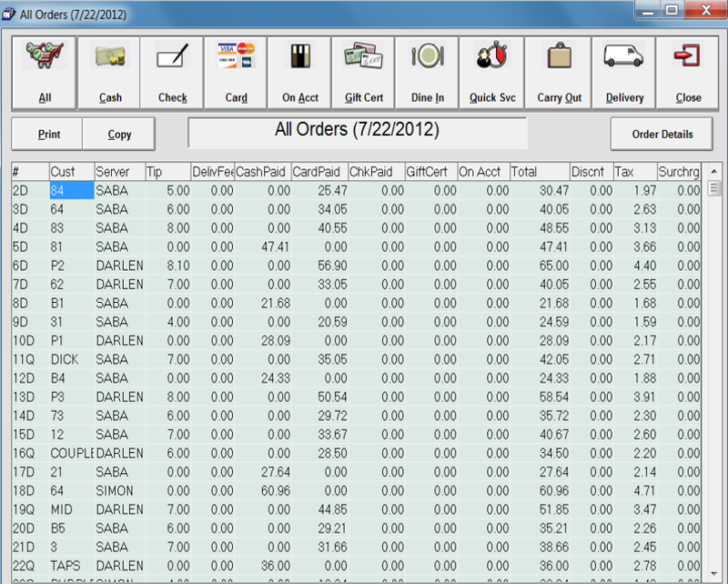The width and height of the screenshot is (728, 584).
Task: Select highlighted customer cell 84
Action: [72, 191]
